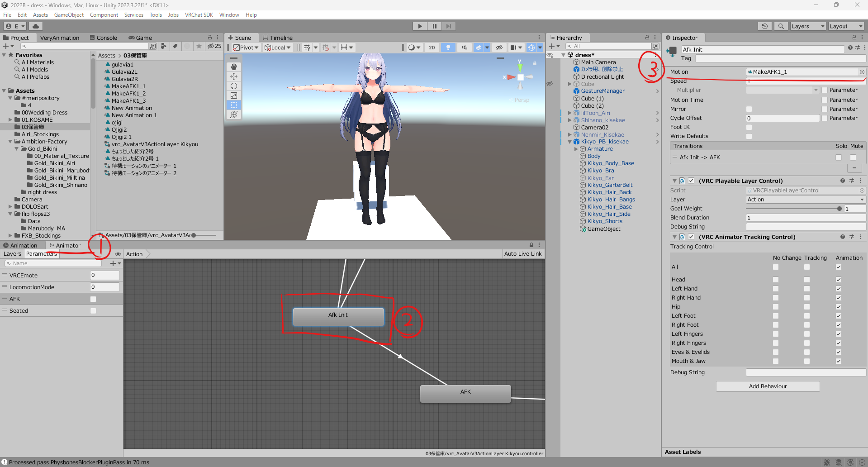The width and height of the screenshot is (868, 467).
Task: Click Afk Init component help icon
Action: (x=850, y=48)
